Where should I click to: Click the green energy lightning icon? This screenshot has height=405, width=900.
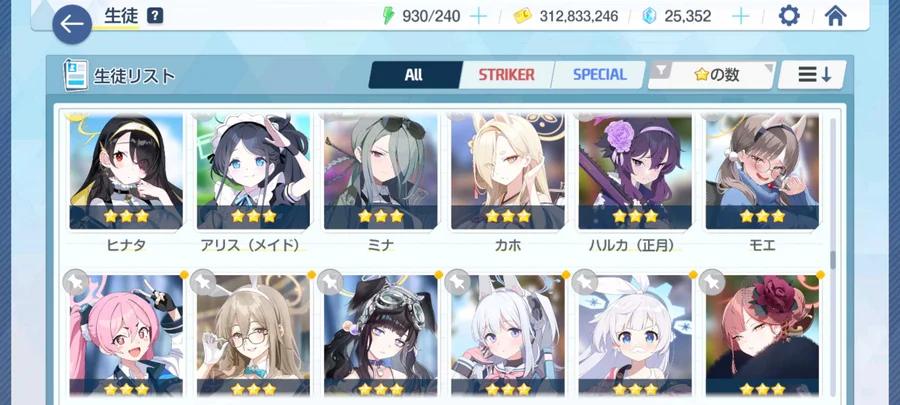pos(389,16)
